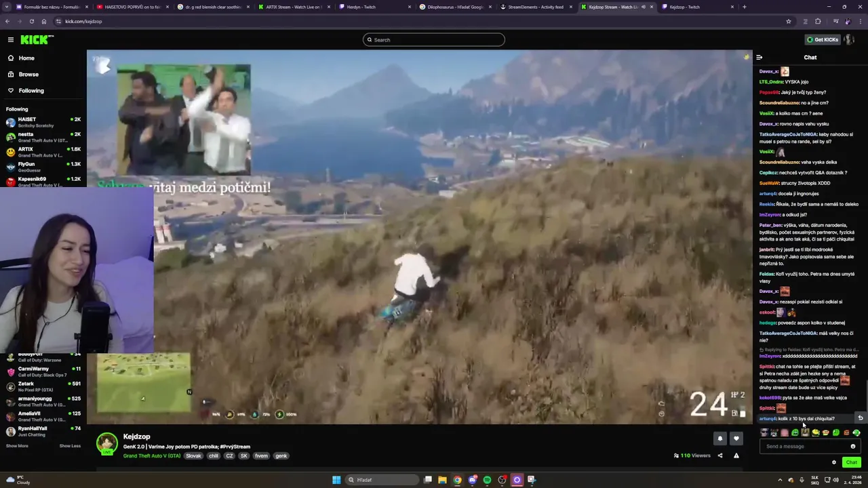The image size is (868, 488).
Task: Switch to StreamElements Activity feed tab
Action: (536, 7)
